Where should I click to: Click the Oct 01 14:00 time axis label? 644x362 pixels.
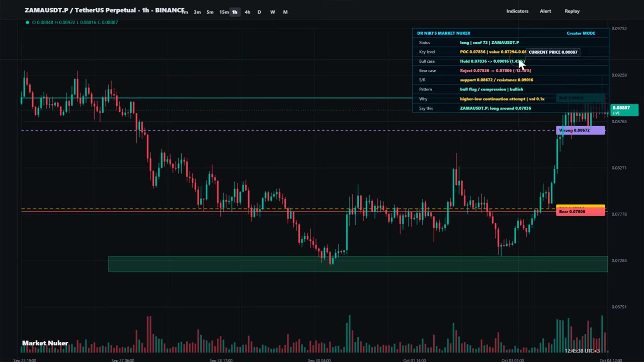point(414,360)
